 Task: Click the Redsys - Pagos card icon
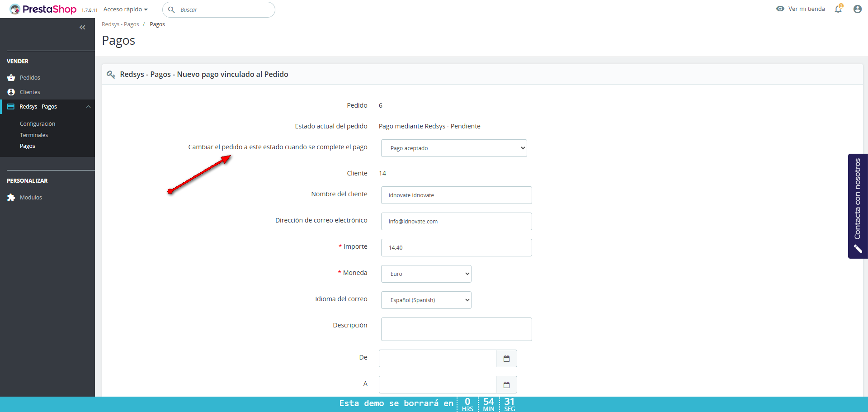point(11,107)
